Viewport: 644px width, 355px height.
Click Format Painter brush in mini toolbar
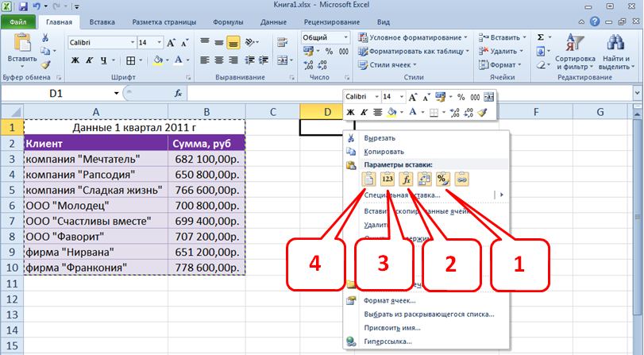point(482,113)
